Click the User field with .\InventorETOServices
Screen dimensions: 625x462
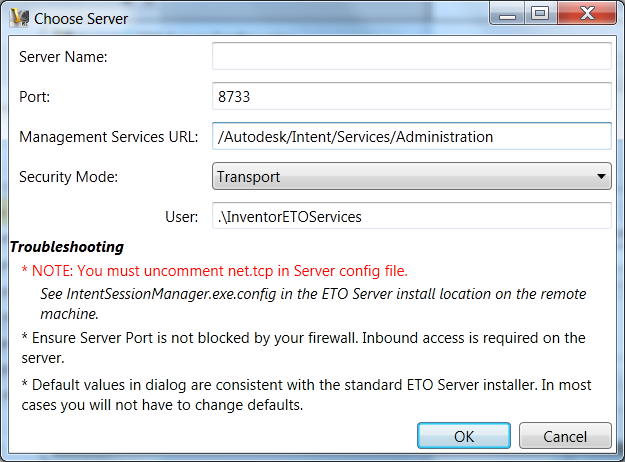(411, 216)
